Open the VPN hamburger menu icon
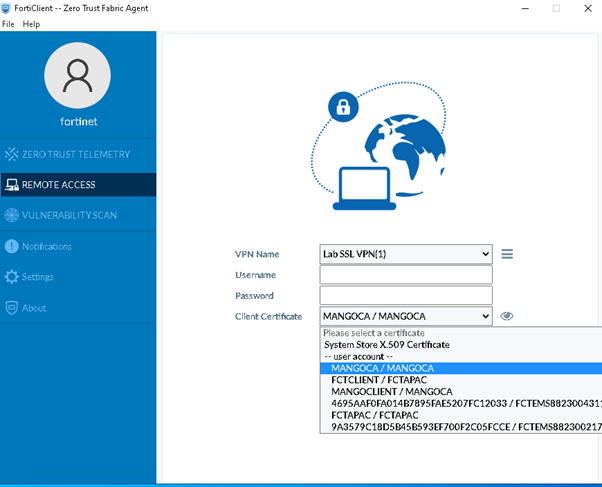This screenshot has width=602, height=487. pyautogui.click(x=507, y=254)
